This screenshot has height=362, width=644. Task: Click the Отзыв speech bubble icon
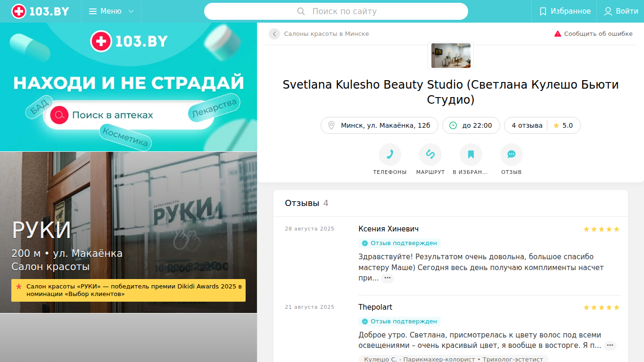point(512,155)
